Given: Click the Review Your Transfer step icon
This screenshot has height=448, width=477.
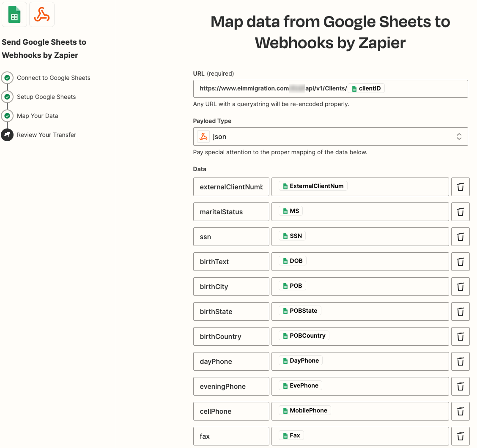Looking at the screenshot, I should coord(7,135).
